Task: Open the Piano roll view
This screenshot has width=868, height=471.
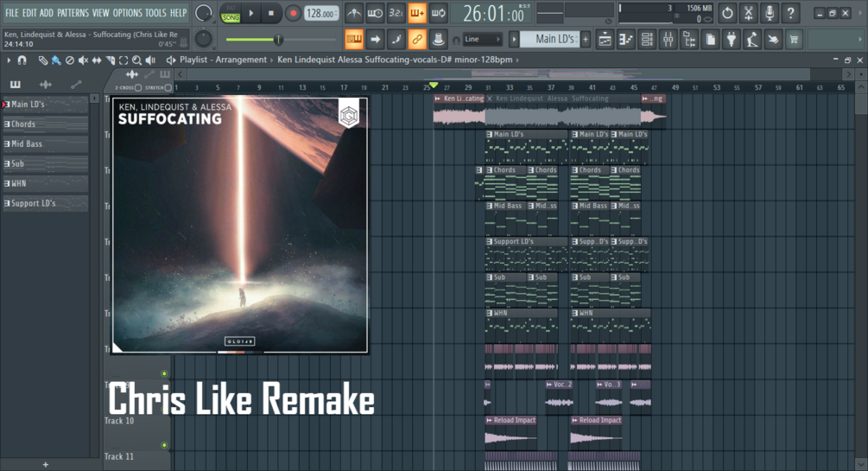Action: [x=626, y=40]
